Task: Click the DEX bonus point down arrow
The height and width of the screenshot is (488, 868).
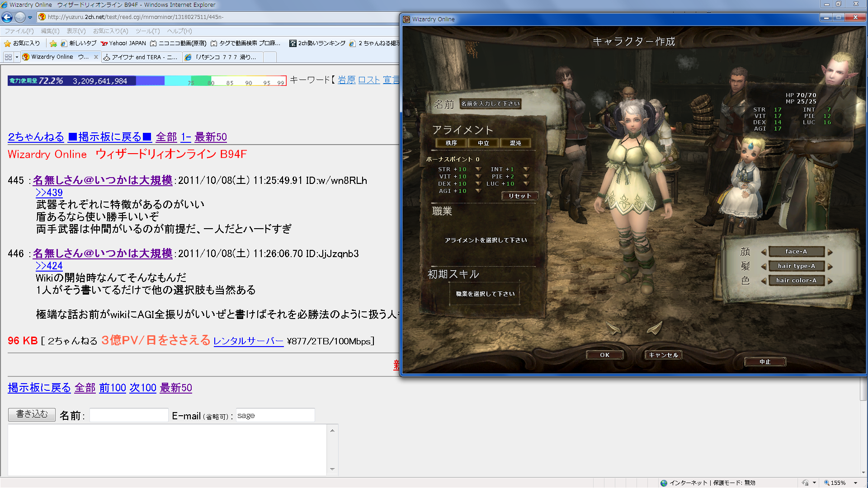Action: tap(478, 183)
